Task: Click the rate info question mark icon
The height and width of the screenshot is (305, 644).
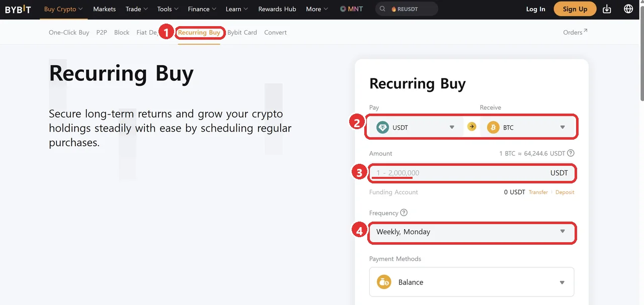Action: [571, 153]
